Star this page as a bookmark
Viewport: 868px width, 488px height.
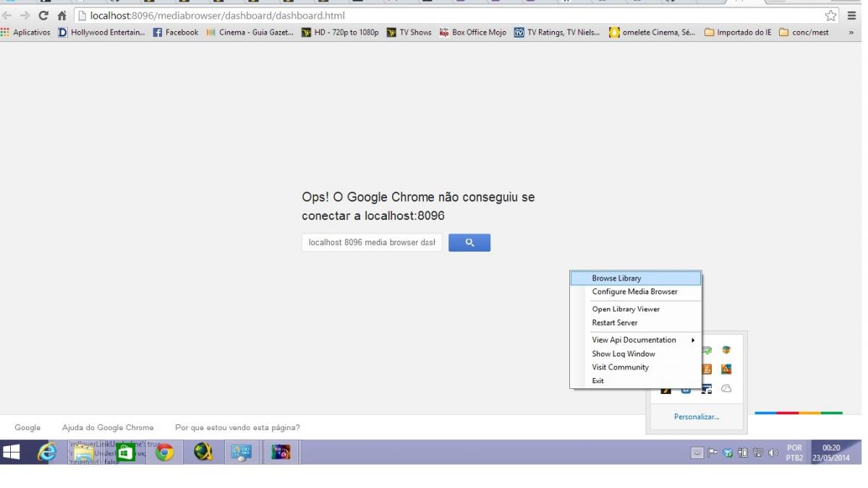830,16
